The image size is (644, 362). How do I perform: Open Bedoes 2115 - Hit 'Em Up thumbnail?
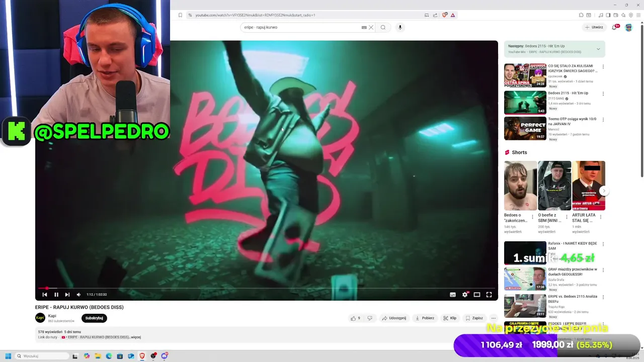pyautogui.click(x=525, y=103)
